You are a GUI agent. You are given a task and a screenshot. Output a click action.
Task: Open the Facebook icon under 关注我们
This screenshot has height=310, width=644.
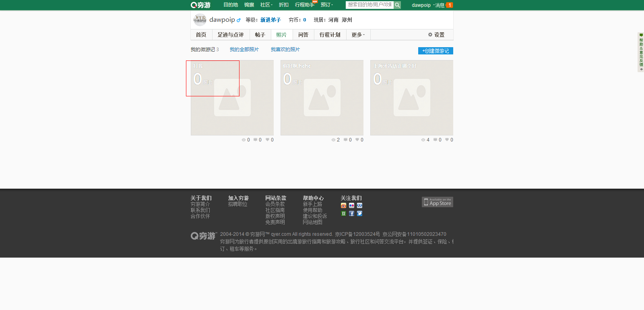(351, 214)
